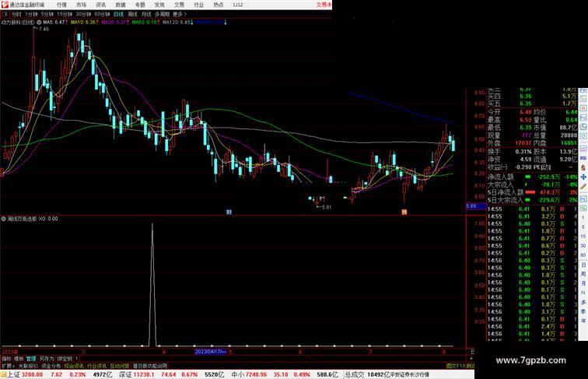Screen dimensions: 588x379
Task: Select 日 period in right sidebar
Action: (x=583, y=265)
